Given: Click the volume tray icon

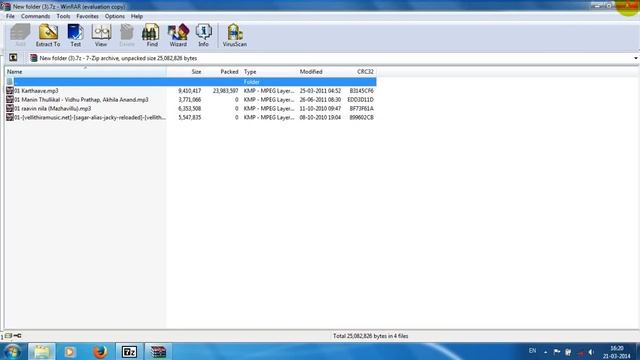Looking at the screenshot, I should tap(591, 352).
